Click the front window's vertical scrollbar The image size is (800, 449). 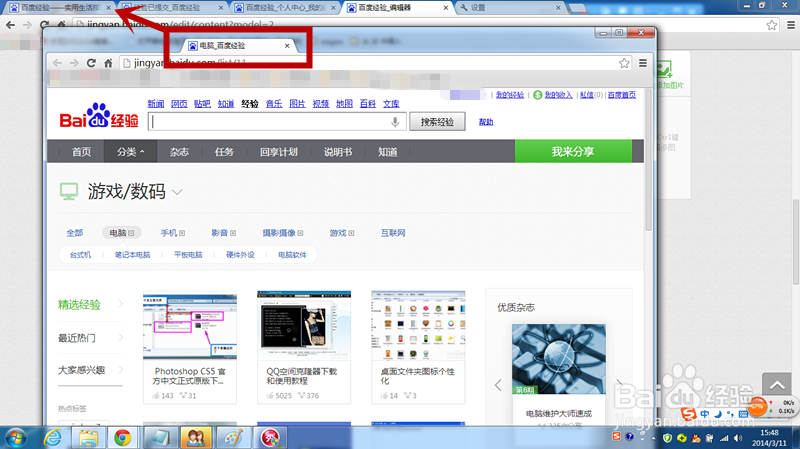click(648, 161)
